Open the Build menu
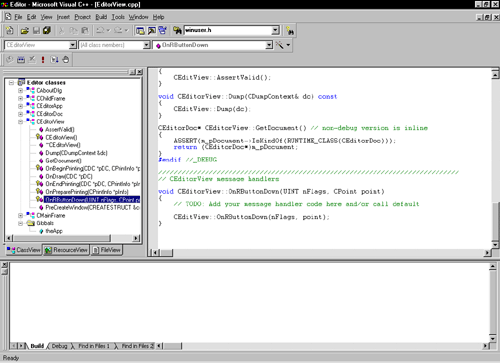Image resolution: width=500 pixels, height=363 pixels. pyautogui.click(x=101, y=17)
